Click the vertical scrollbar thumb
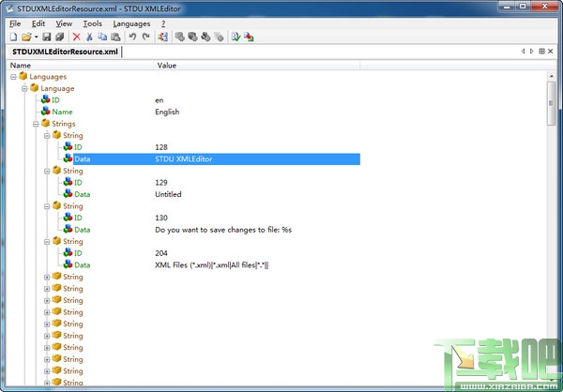Viewport: 563px width, 392px height. pos(551,103)
